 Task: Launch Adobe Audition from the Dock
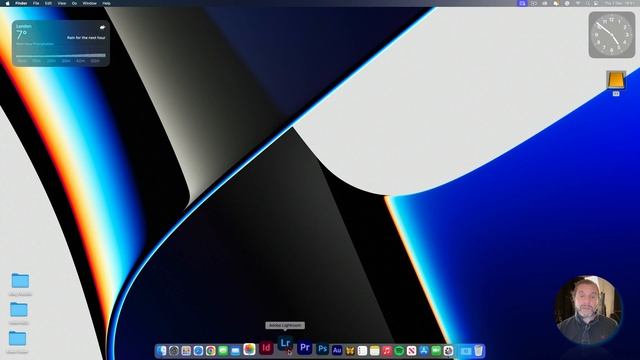[x=337, y=350]
